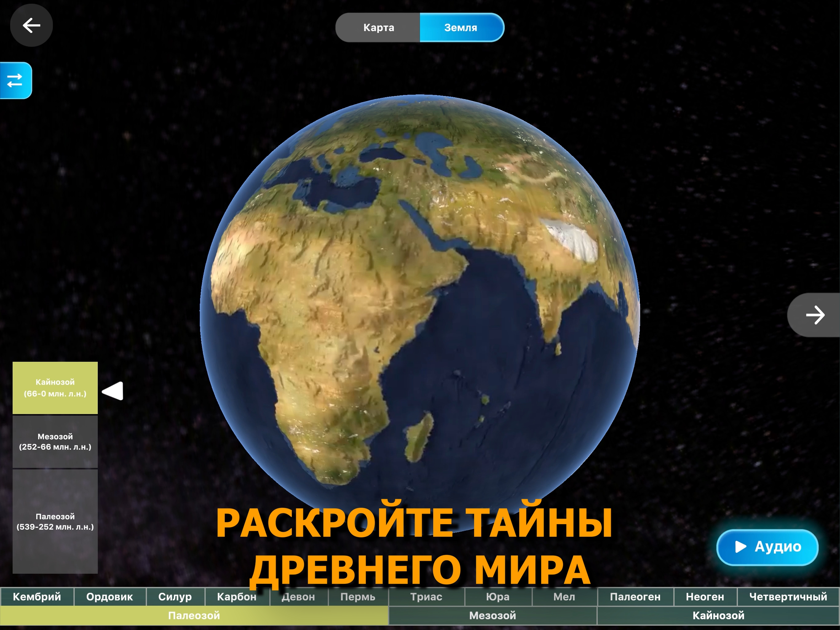Select the Кайнозой (66-0 млн. л.н.) era block
This screenshot has height=630, width=840.
pos(55,388)
